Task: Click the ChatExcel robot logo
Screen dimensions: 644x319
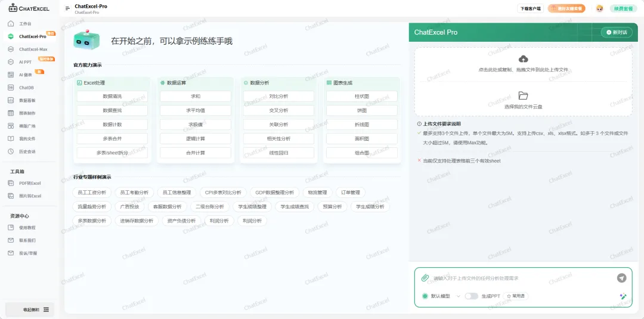Action: pos(13,8)
